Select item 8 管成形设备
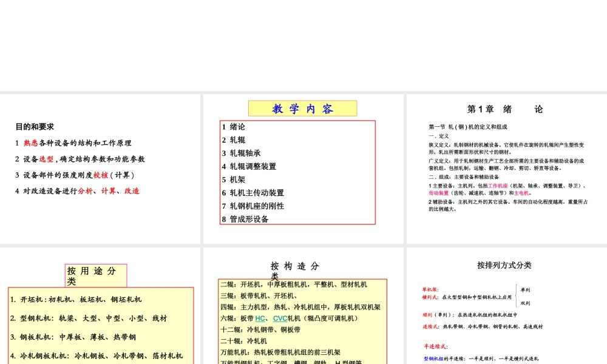This screenshot has width=607, height=364. coord(245,220)
